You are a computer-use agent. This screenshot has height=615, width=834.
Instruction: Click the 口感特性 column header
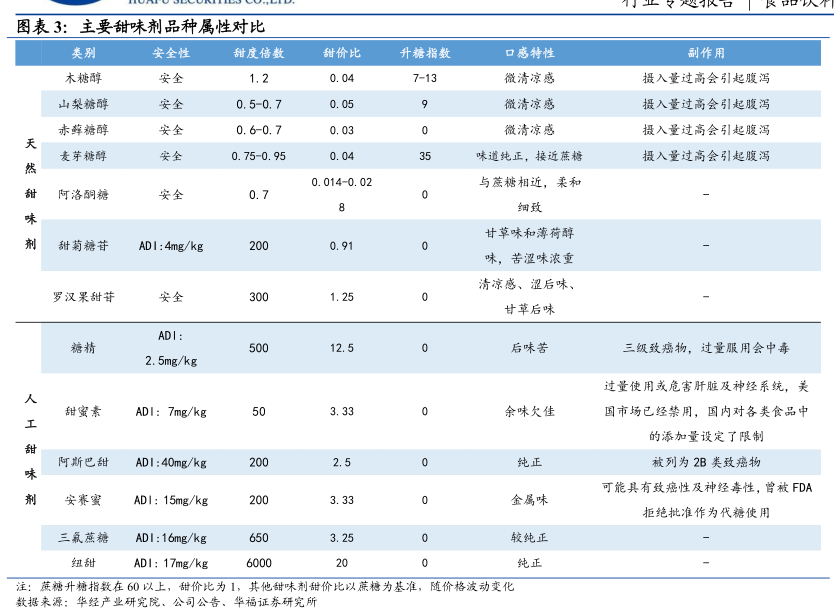pos(529,52)
